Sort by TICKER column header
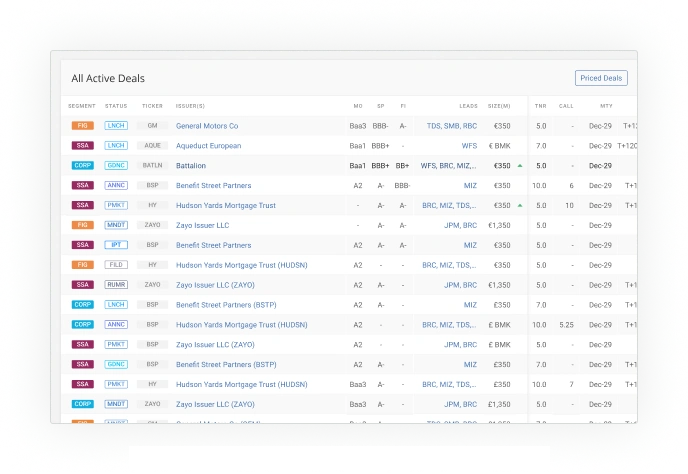Screen dimensions: 688x474 [x=152, y=106]
